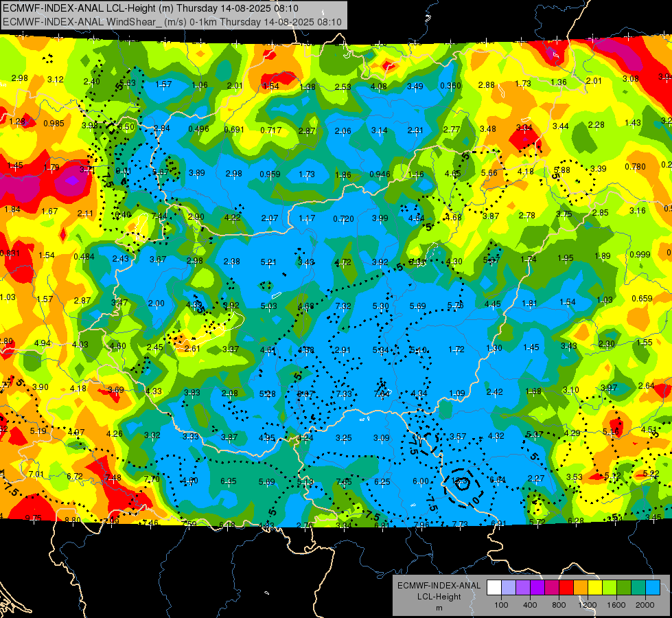This screenshot has width=672, height=618.
Task: Click the legend tick label 2000
Action: [645, 605]
